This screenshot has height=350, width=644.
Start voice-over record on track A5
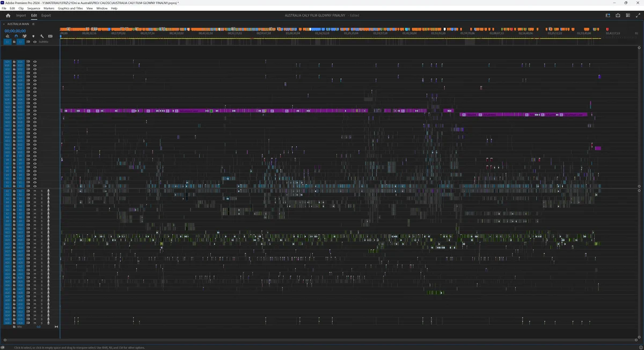(48, 206)
